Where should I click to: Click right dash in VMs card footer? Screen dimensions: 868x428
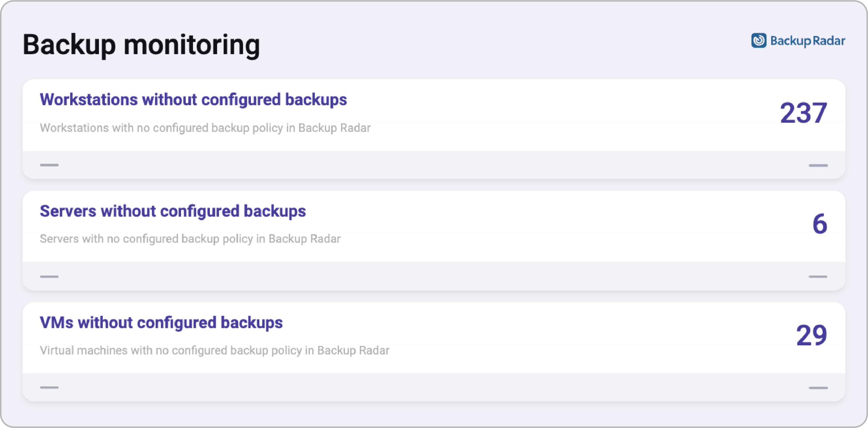pyautogui.click(x=818, y=388)
